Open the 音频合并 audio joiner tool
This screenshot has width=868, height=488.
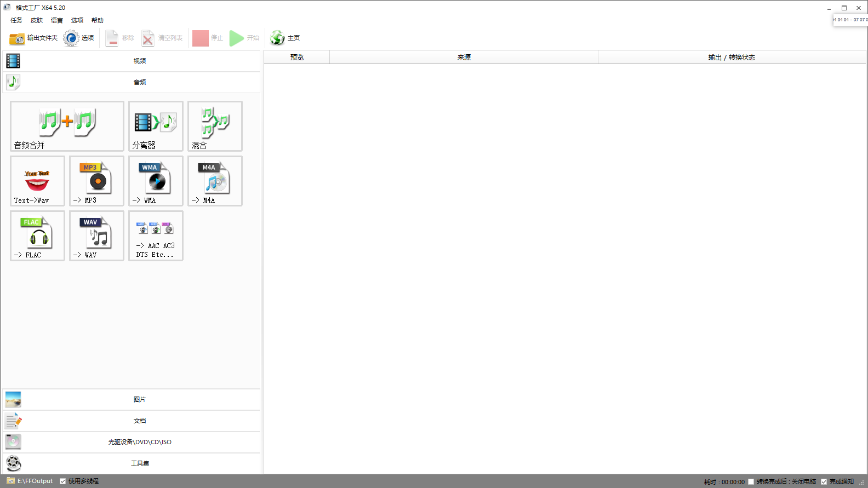click(x=67, y=126)
